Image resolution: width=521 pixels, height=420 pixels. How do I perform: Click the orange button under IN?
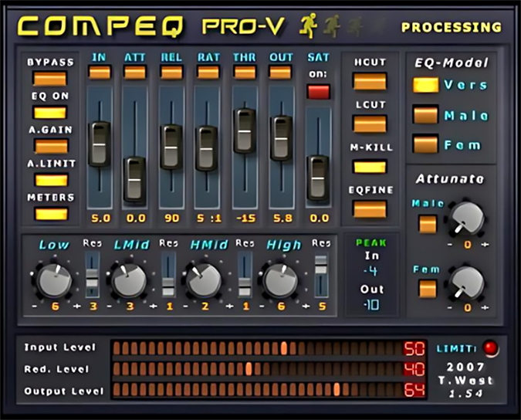click(x=100, y=72)
